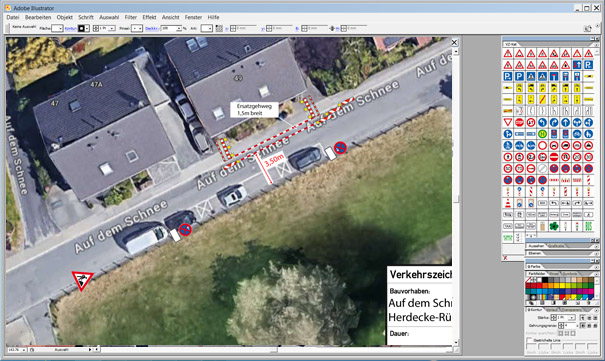Select the white P parking sign symbol in the third row
The width and height of the screenshot is (605, 361).
519,76
